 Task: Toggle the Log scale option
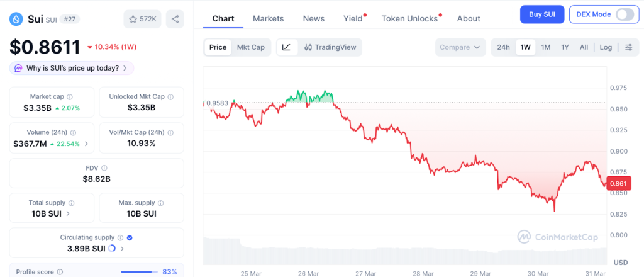tap(606, 47)
